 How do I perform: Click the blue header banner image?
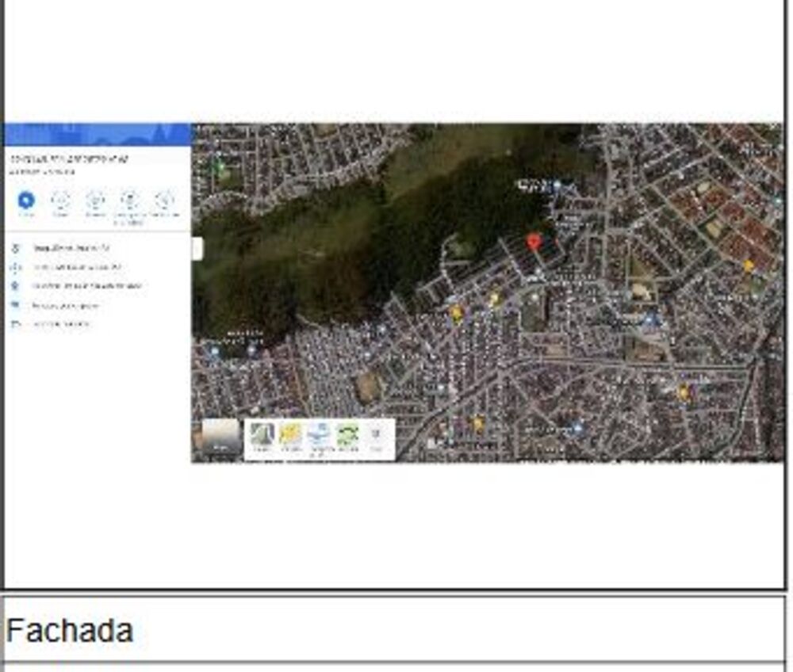98,134
